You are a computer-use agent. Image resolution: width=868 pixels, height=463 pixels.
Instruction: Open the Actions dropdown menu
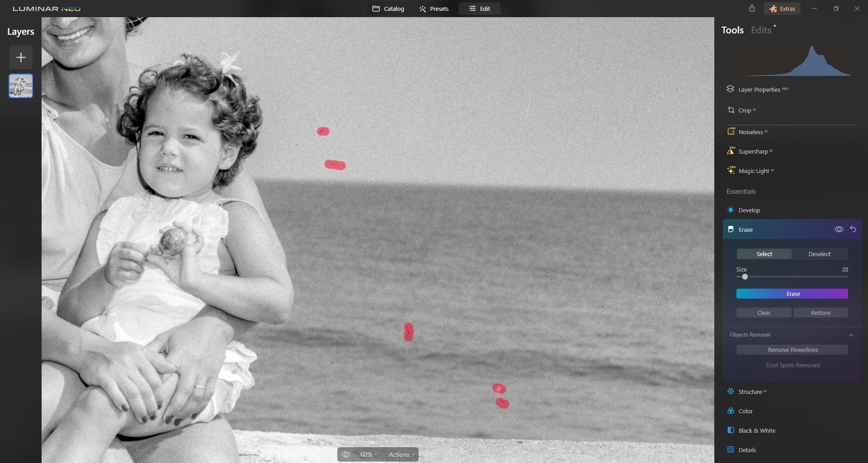(x=401, y=454)
